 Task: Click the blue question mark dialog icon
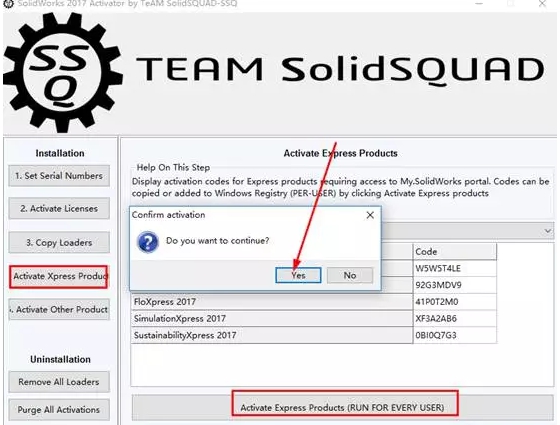pos(148,242)
